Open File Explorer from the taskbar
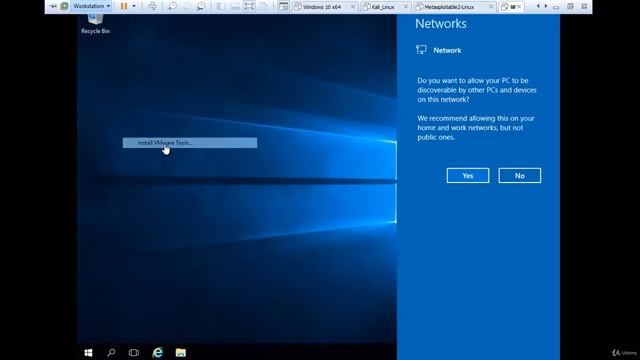The width and height of the screenshot is (640, 360). [181, 353]
